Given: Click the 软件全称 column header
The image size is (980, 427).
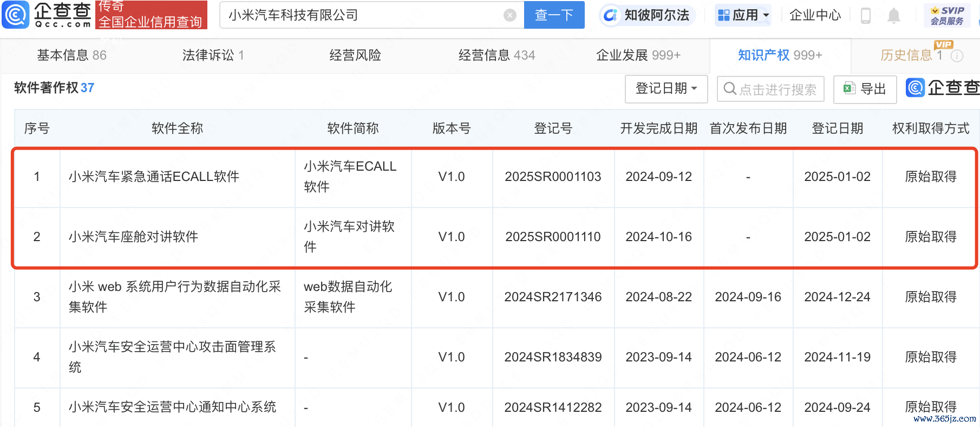Looking at the screenshot, I should (x=177, y=128).
